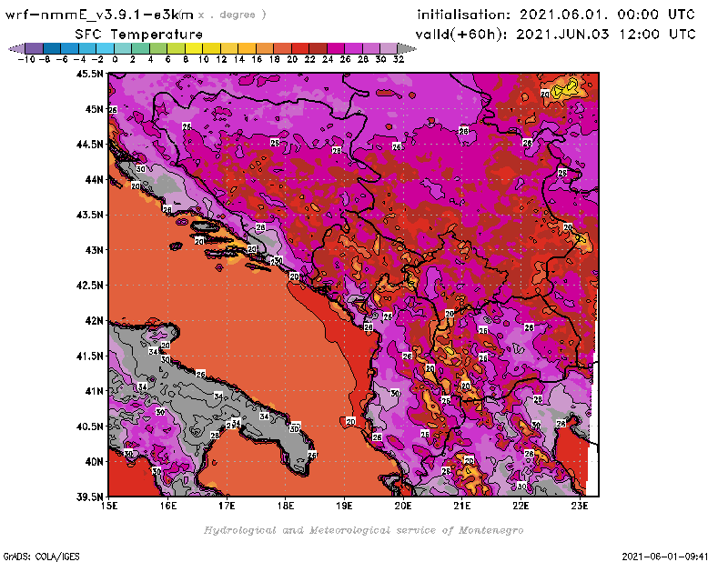Click the '44N' latitude axis label
The width and height of the screenshot is (728, 562).
pos(94,179)
